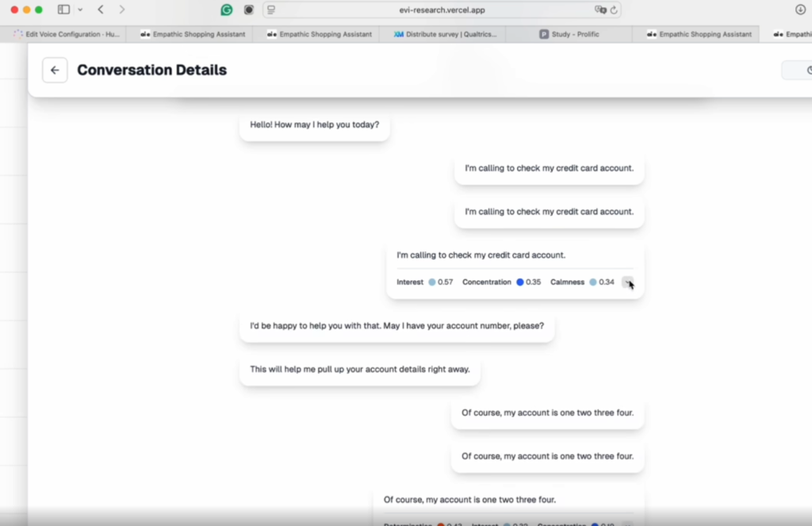The width and height of the screenshot is (812, 526).
Task: Open the sidebar dropdown chevron in Safari toolbar
Action: 80,10
